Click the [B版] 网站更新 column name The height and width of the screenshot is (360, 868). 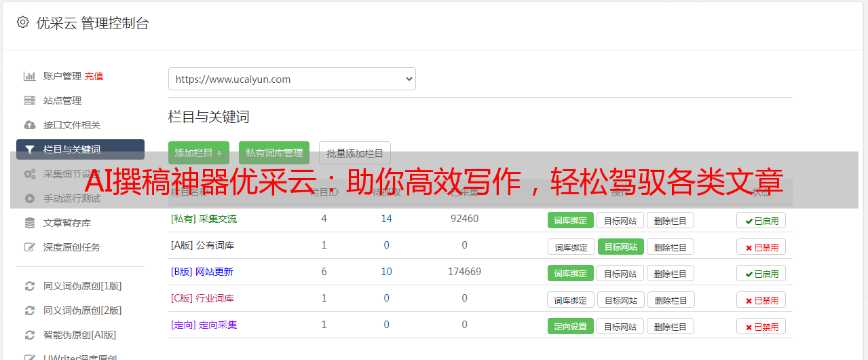(202, 272)
